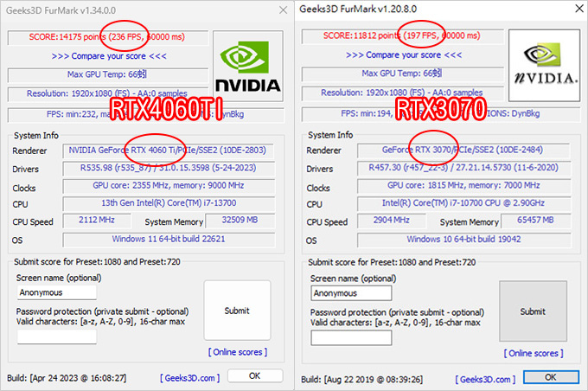Click 'Windows 11 64-bit build 22621' OS value
The image size is (588, 391).
pos(169,240)
